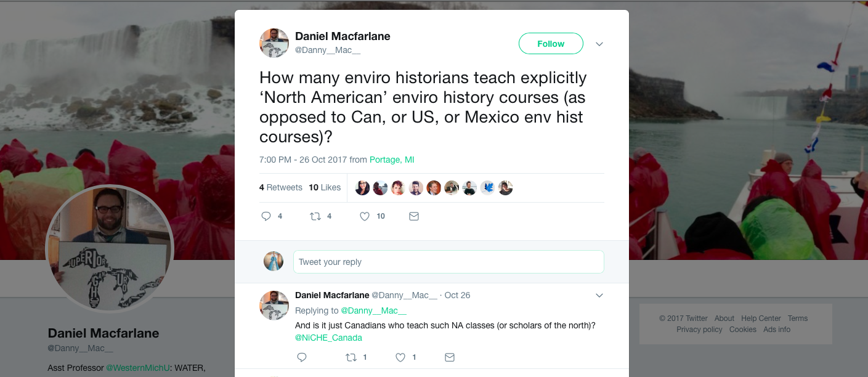Screen dimensions: 868x377
Task: Like the follow-up reply tweet
Action: pyautogui.click(x=400, y=357)
